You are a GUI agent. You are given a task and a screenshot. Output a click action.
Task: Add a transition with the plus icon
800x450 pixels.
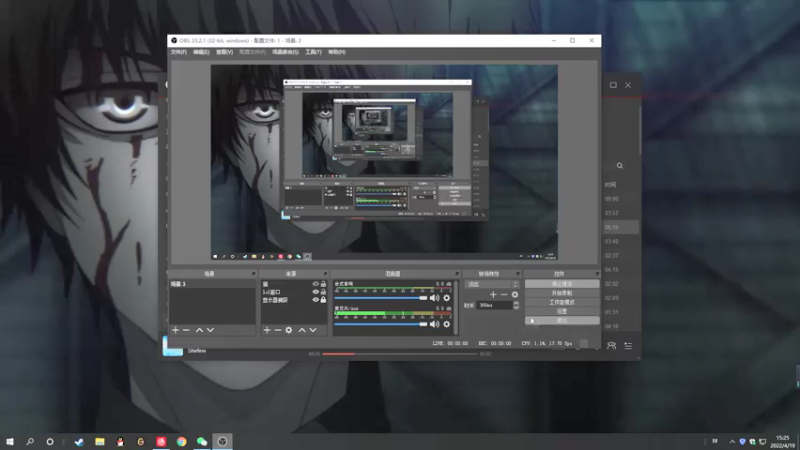click(493, 294)
